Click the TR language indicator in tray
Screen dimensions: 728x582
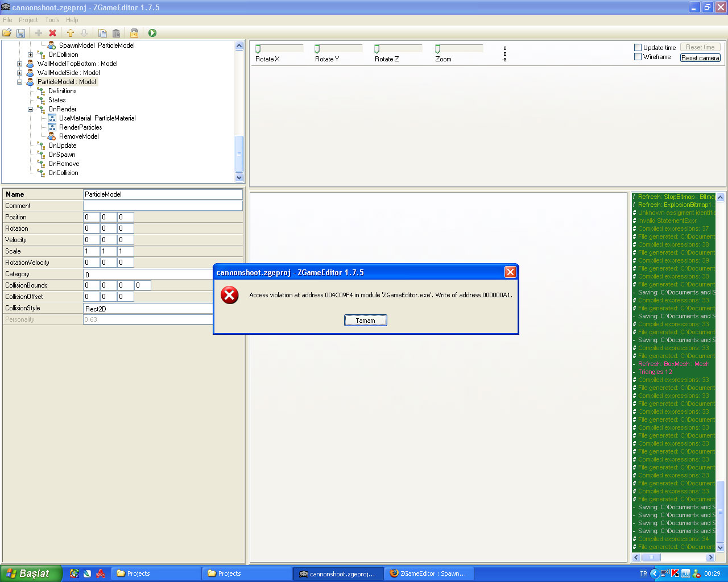644,573
